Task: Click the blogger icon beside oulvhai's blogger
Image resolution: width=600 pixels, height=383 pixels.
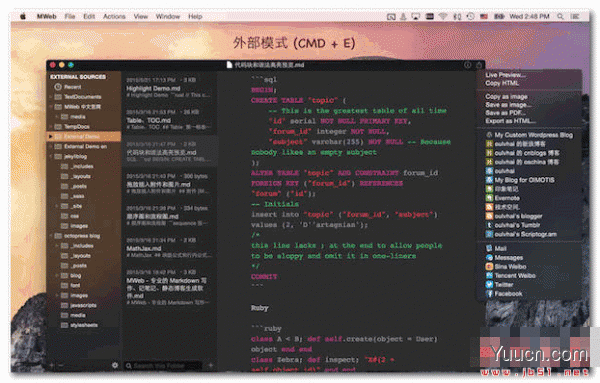Action: [x=489, y=216]
